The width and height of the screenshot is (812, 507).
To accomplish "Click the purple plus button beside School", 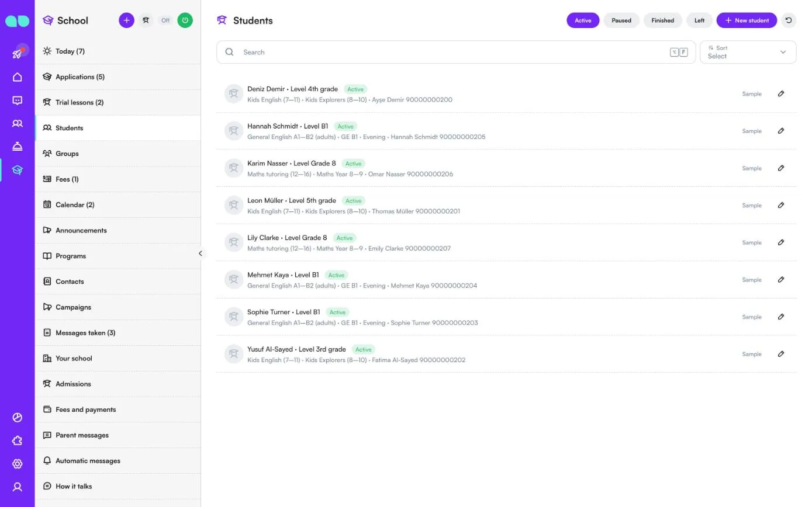I will (126, 20).
